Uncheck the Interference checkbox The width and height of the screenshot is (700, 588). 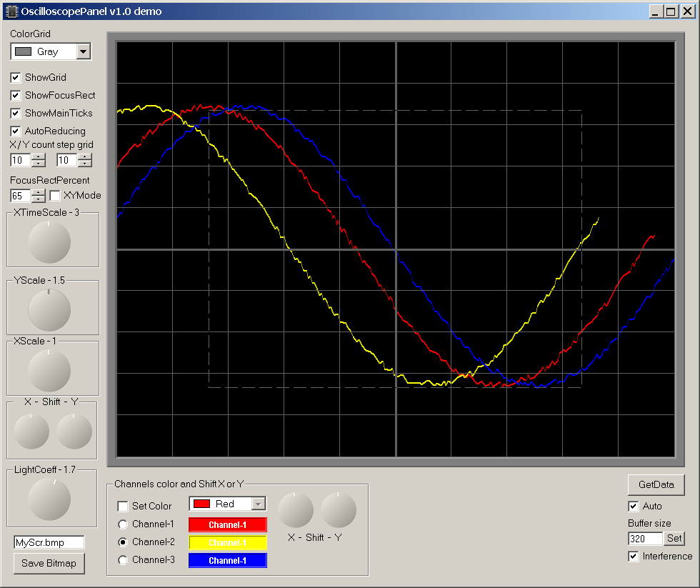pos(634,557)
